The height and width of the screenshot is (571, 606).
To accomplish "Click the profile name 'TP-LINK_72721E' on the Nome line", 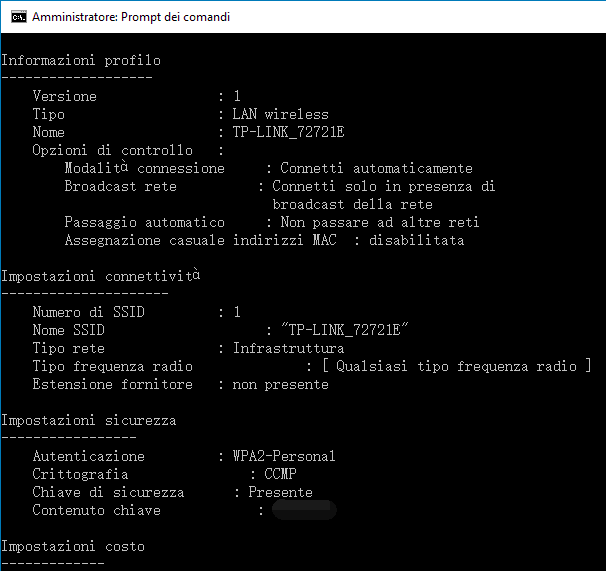I will (x=288, y=132).
